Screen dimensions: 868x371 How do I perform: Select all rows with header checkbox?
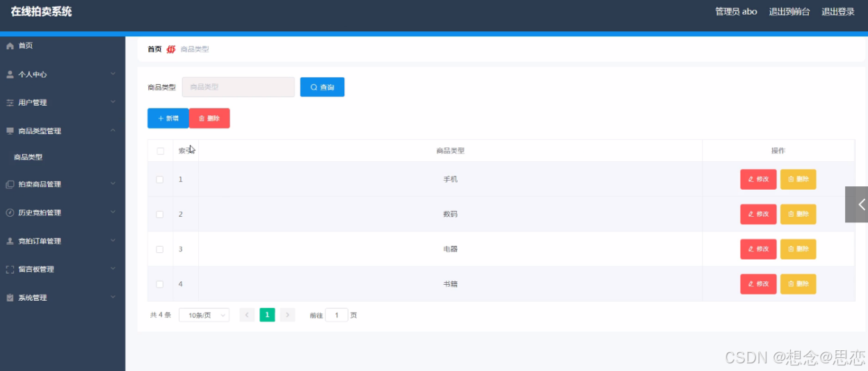160,151
